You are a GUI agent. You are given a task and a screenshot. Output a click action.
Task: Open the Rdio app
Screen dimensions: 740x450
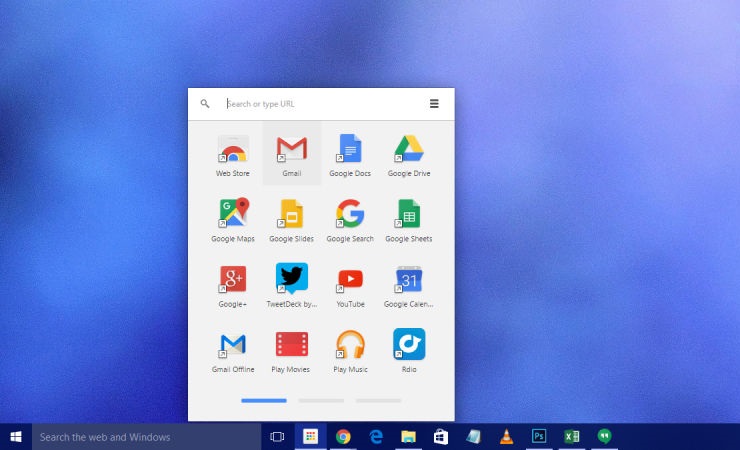(409, 351)
